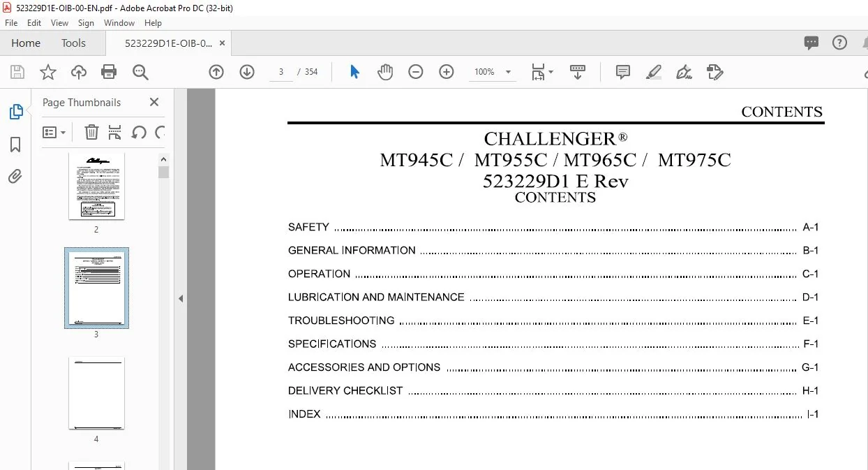Screen dimensions: 868x470
Task: Open the View menu
Action: click(x=60, y=23)
